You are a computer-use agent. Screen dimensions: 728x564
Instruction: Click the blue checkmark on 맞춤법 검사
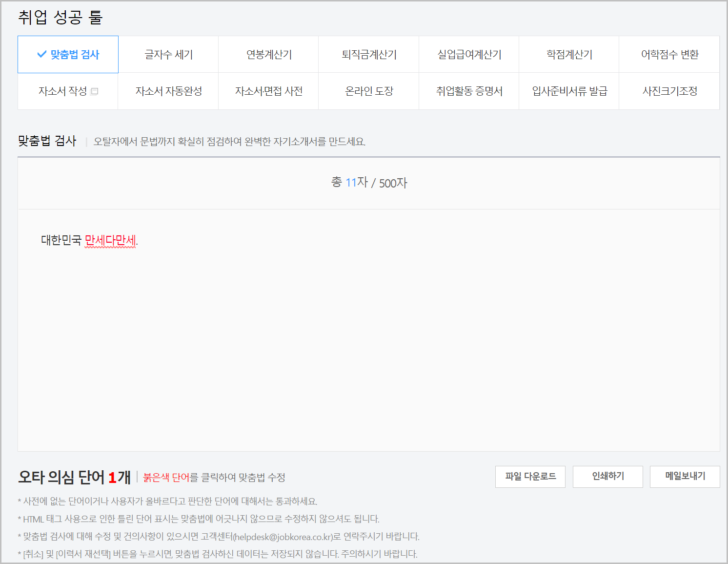click(x=42, y=54)
